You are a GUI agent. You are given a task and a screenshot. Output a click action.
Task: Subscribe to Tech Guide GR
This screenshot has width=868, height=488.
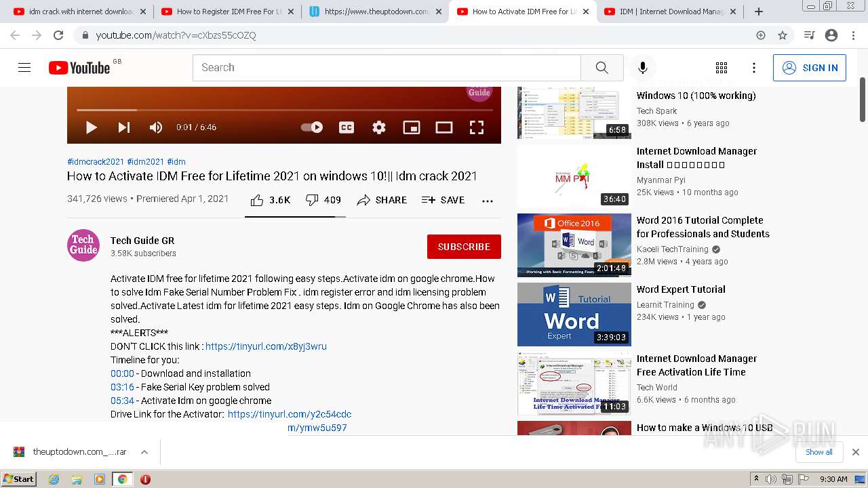pos(464,247)
